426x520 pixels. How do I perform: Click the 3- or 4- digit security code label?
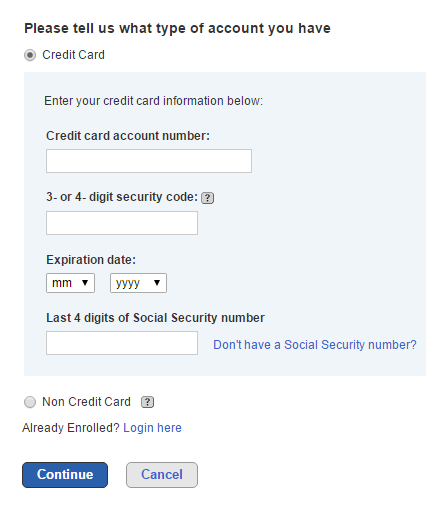122,197
